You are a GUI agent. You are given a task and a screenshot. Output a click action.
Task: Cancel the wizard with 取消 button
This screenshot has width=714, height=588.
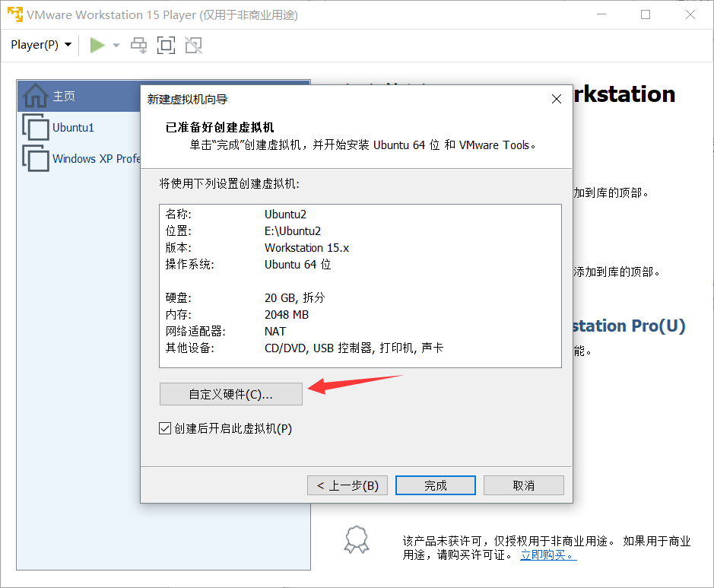click(524, 485)
